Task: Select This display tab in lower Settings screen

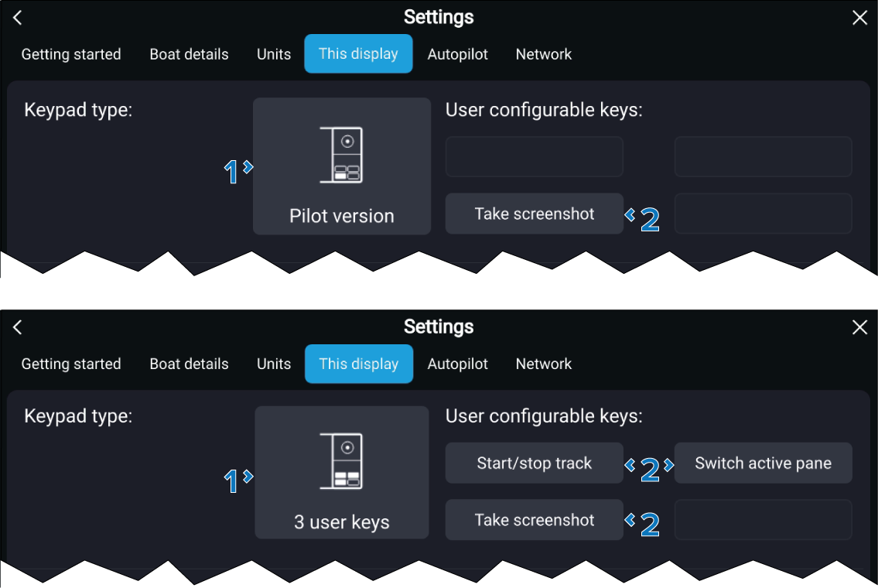Action: [359, 364]
